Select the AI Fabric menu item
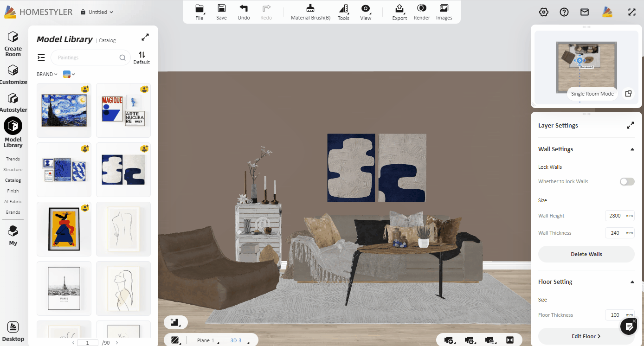 [x=13, y=201]
